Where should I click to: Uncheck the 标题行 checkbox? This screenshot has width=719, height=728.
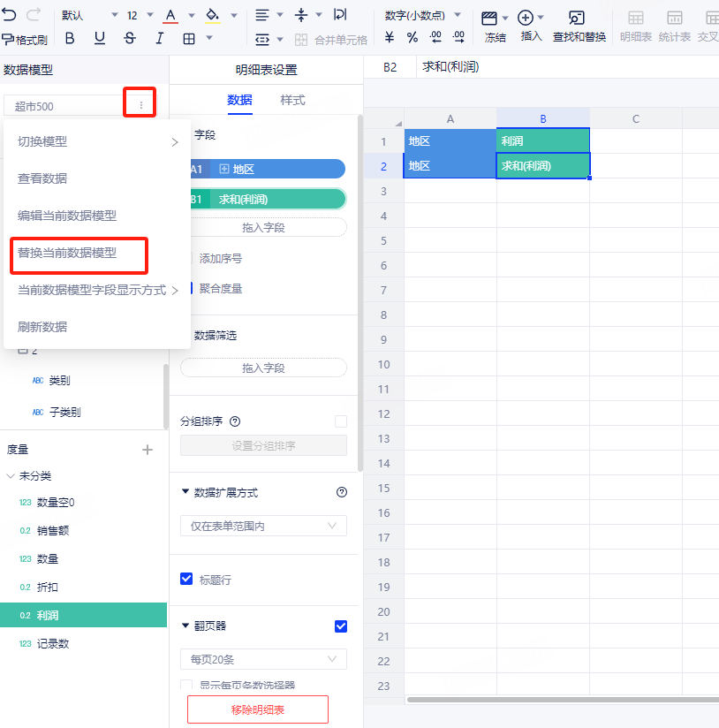(186, 580)
